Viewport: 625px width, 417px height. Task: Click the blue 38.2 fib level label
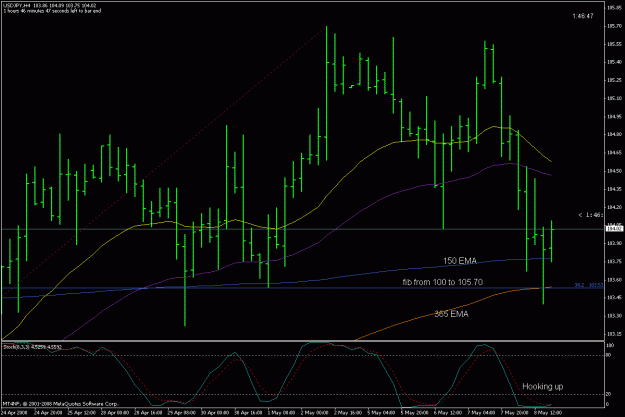point(588,285)
